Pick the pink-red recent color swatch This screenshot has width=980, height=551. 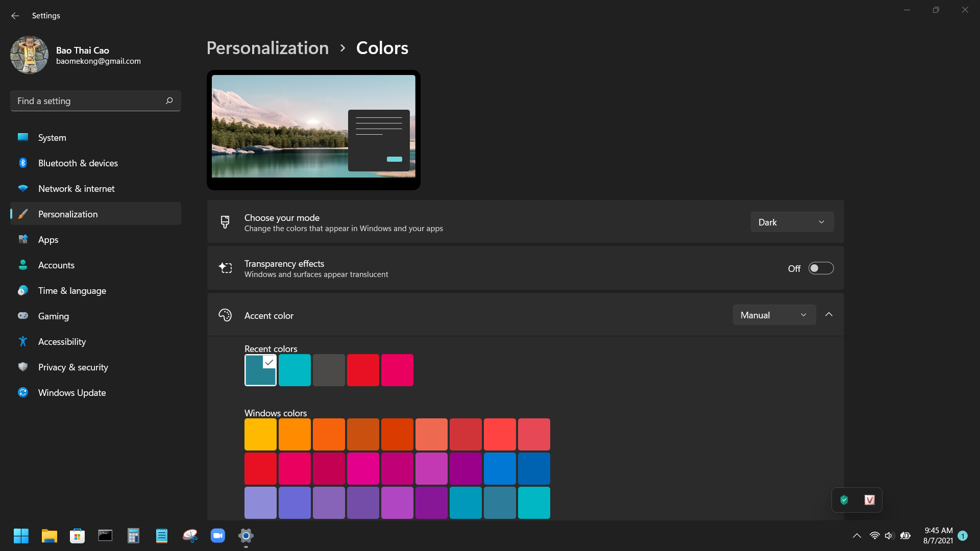click(397, 370)
